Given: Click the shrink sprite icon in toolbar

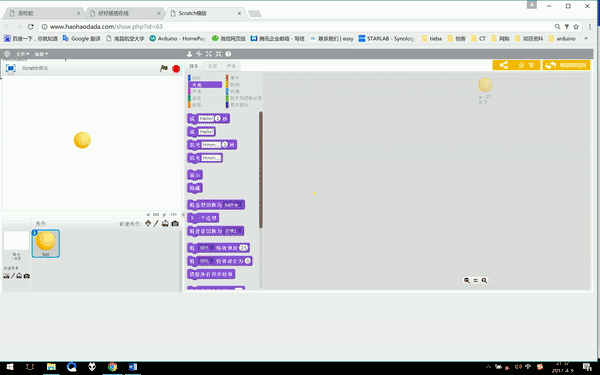Looking at the screenshot, I should [218, 54].
